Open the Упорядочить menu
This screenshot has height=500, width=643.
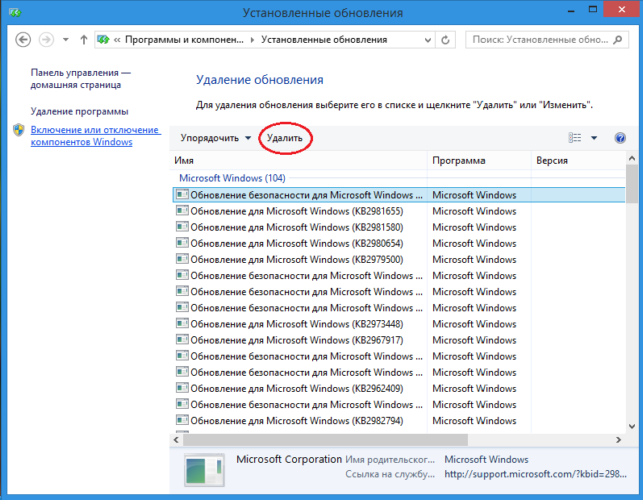[215, 138]
